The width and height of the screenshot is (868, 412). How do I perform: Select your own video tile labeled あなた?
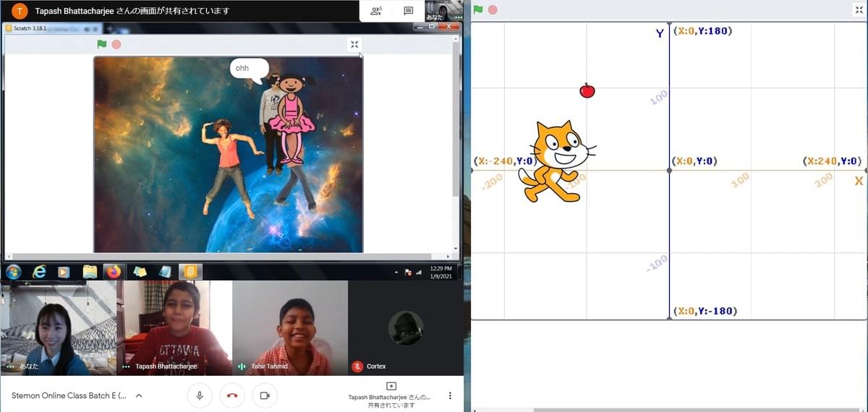58,327
